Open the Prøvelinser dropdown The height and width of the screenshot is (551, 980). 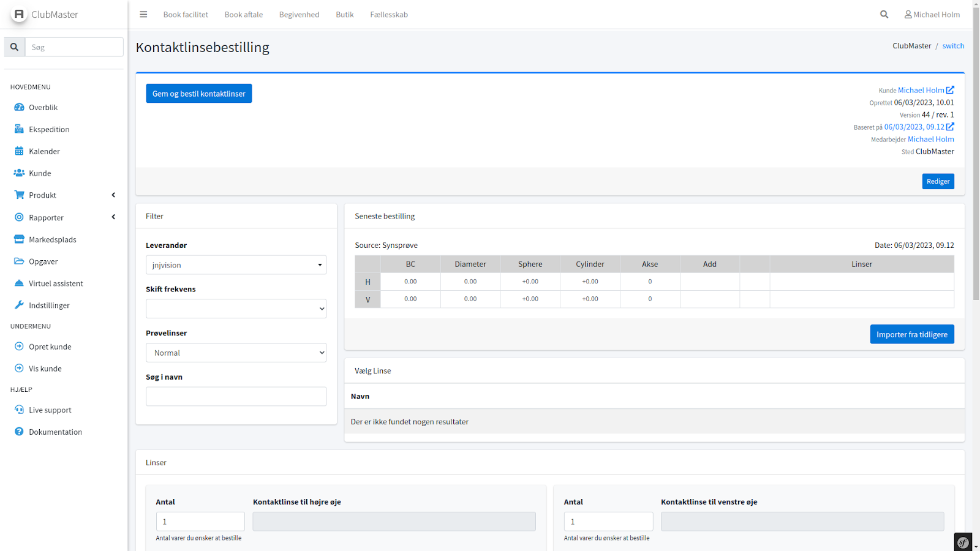[x=236, y=353]
